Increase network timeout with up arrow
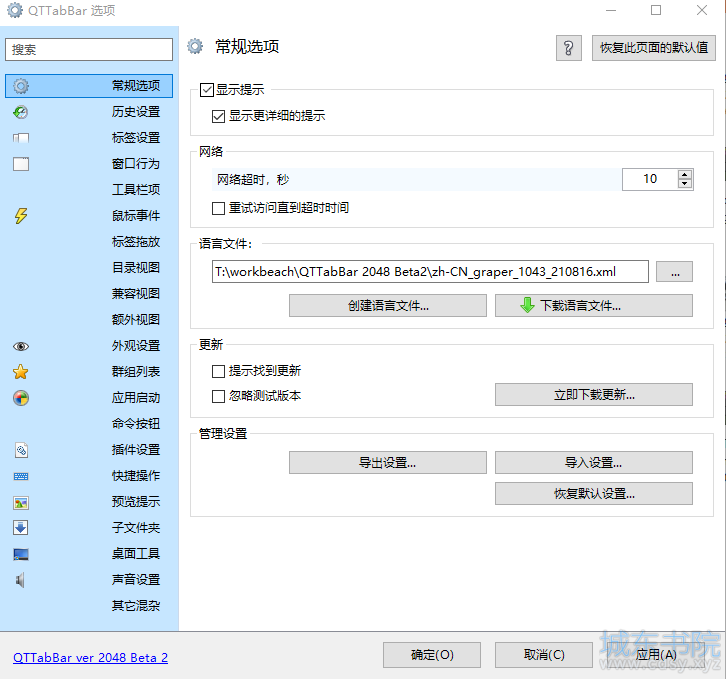 [x=685, y=175]
